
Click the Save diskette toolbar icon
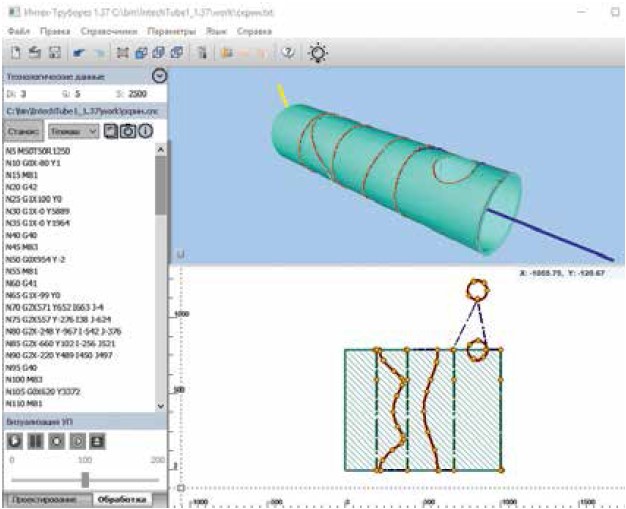(55, 52)
